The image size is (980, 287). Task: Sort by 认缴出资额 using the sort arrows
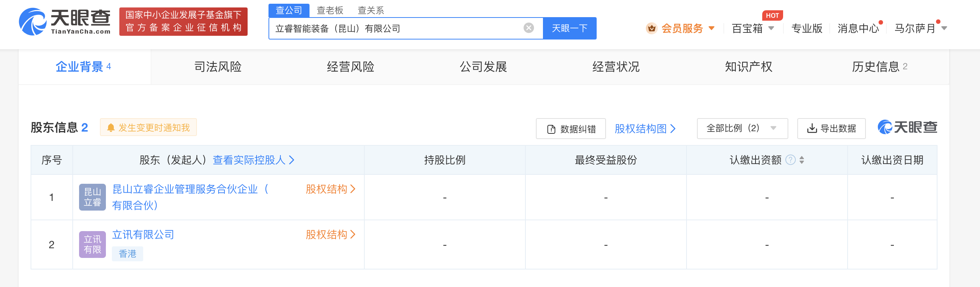[x=802, y=160]
